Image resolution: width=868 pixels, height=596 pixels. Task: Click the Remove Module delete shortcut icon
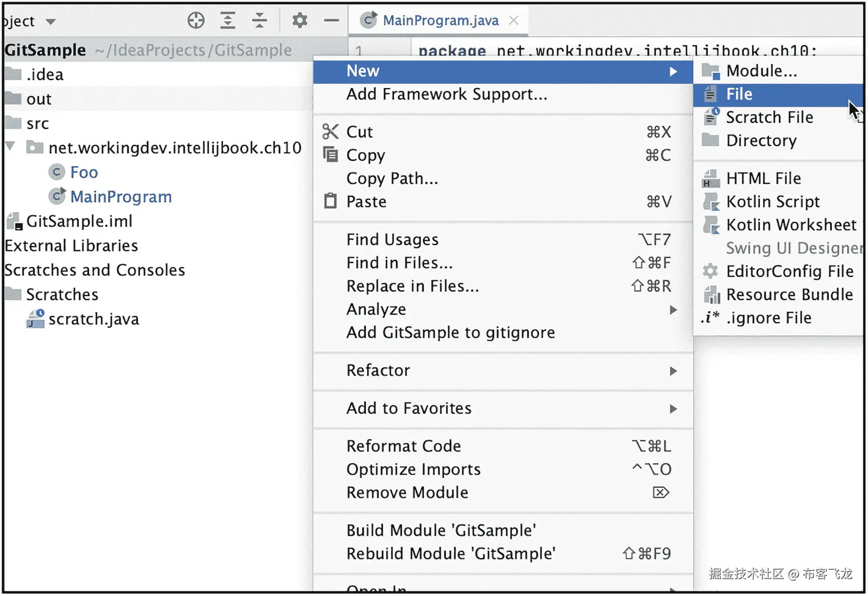point(661,492)
